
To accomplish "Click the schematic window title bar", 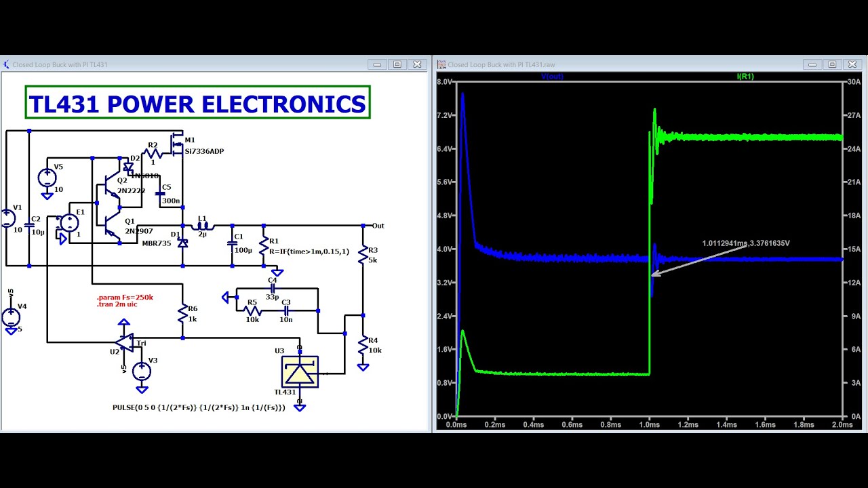I will pyautogui.click(x=214, y=64).
